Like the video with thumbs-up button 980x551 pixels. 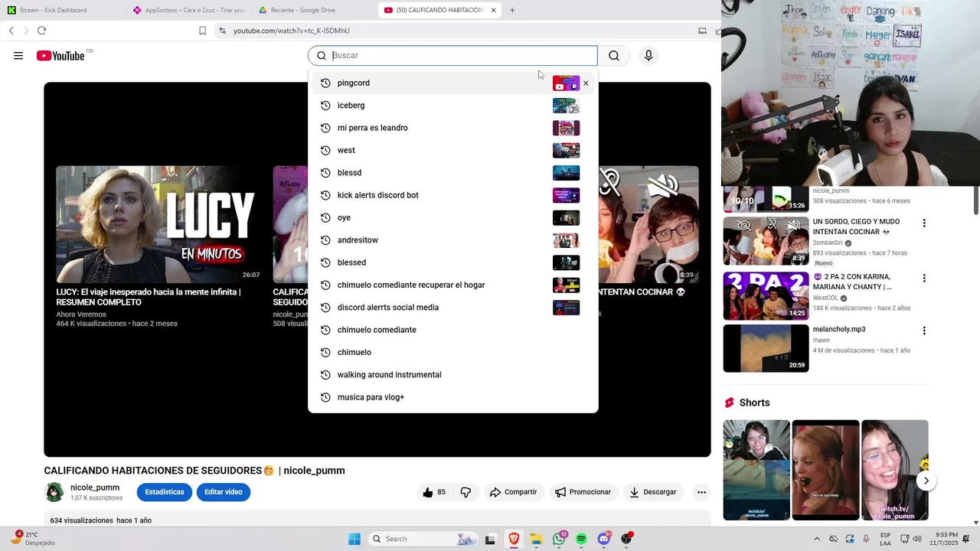click(434, 492)
